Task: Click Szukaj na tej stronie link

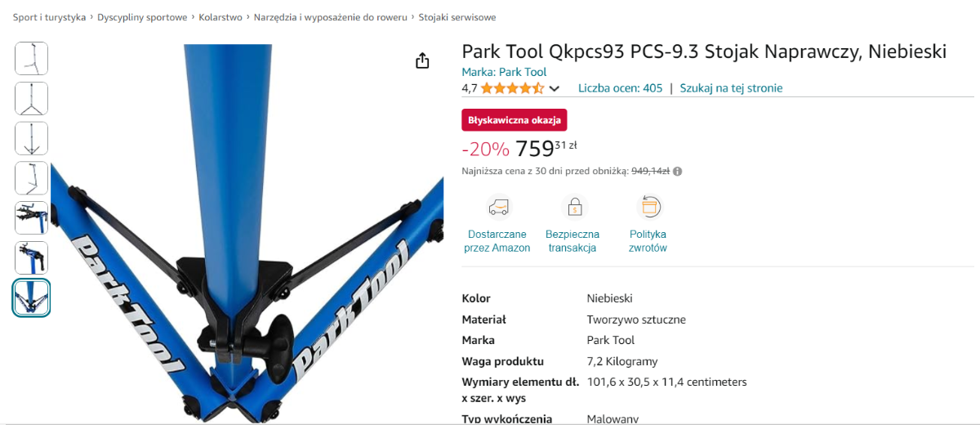Action: pos(731,88)
